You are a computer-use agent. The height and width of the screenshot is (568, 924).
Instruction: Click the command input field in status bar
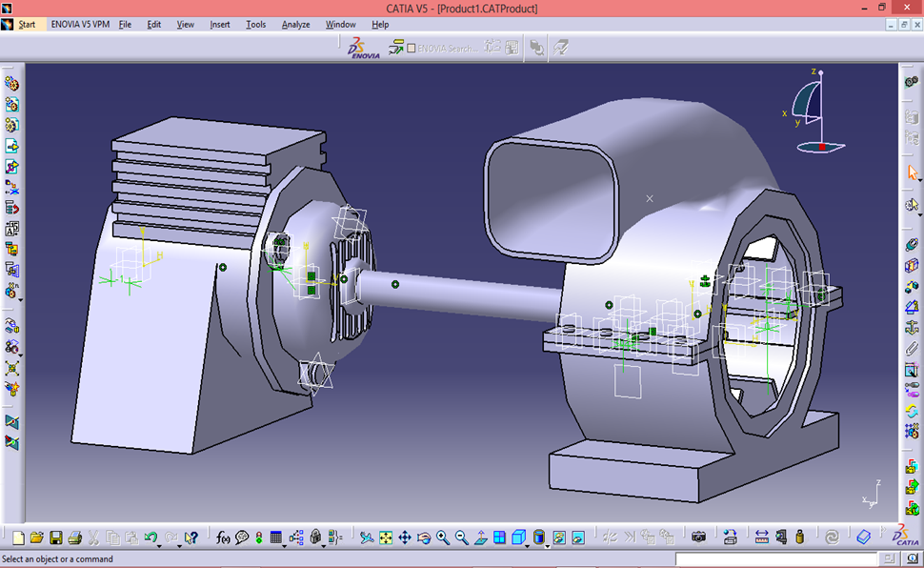coord(776,559)
